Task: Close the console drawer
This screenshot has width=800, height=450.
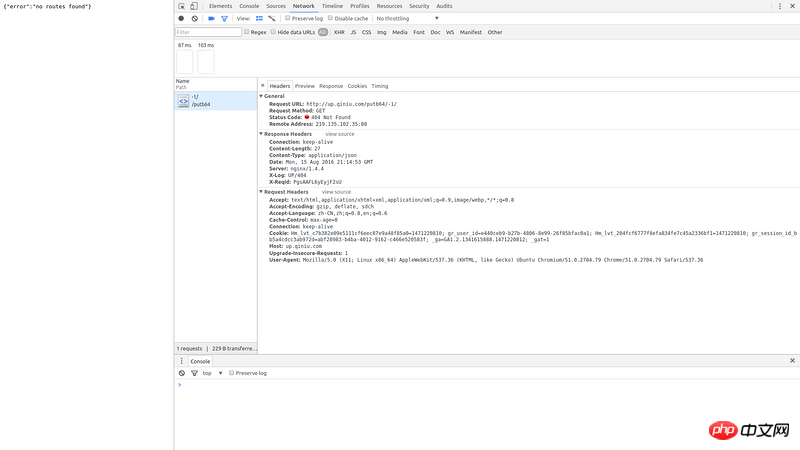Action: 792,361
